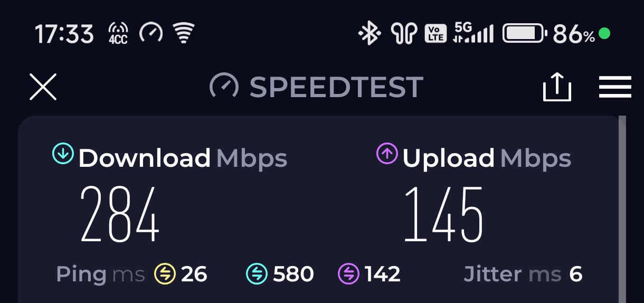Select the 284 download speed value

click(120, 214)
